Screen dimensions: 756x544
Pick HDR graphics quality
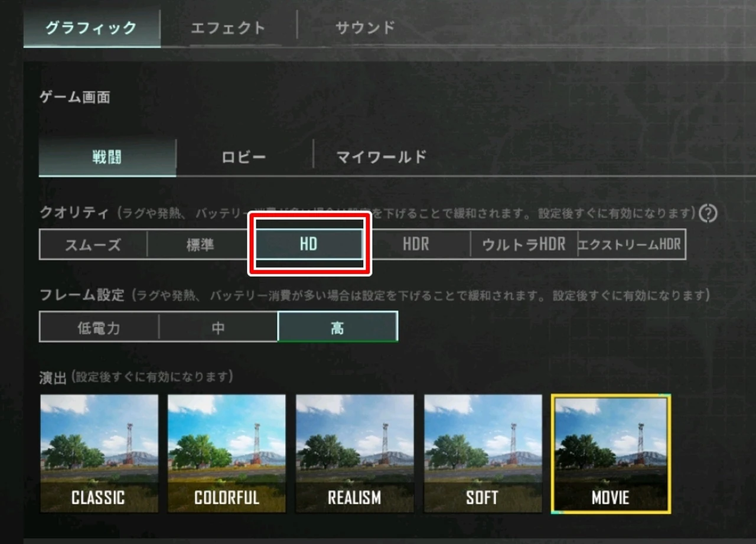416,244
